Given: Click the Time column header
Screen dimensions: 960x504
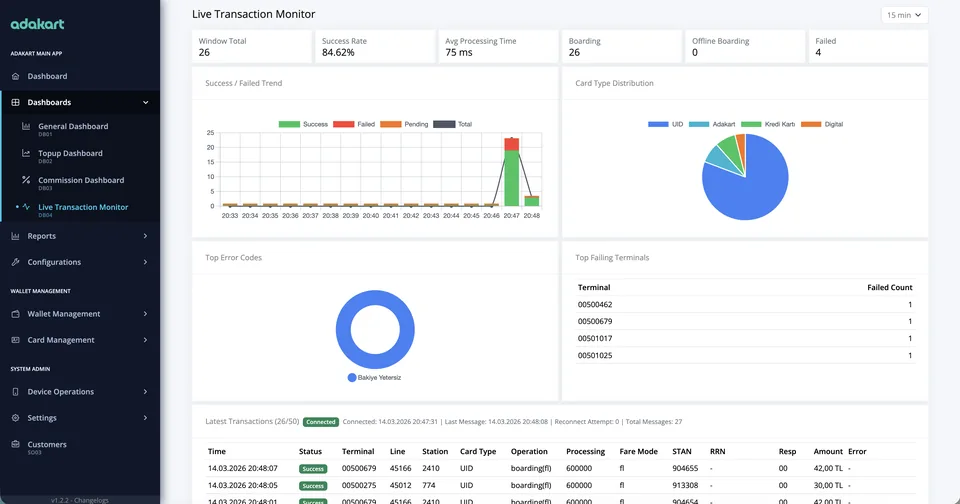Looking at the screenshot, I should click(x=217, y=451).
